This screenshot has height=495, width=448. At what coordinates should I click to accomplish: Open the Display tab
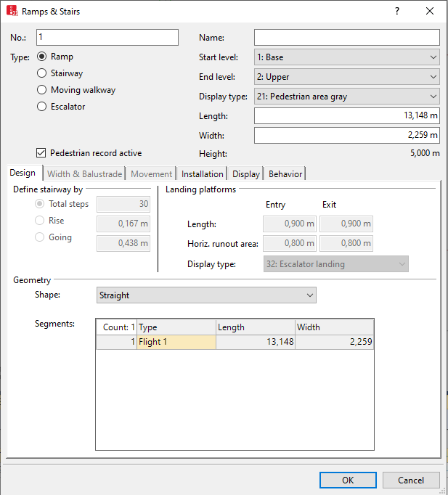pos(246,174)
